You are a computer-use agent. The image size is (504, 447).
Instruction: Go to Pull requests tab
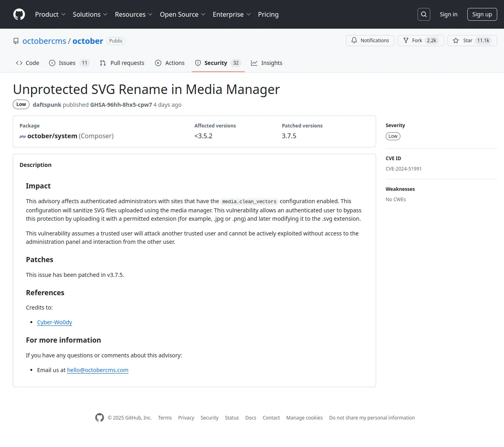click(x=122, y=63)
